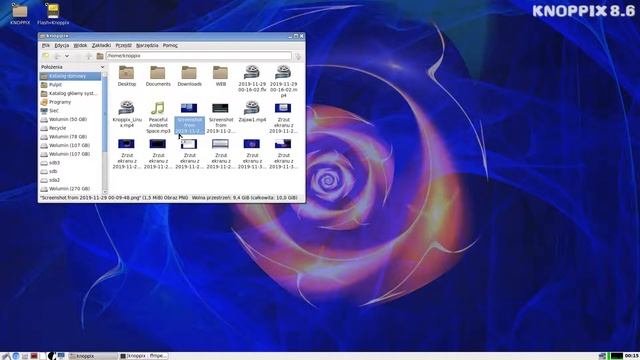Launch the blue round browser taskbar icon
Screen dimensions: 640x360
pyautogui.click(x=16, y=356)
